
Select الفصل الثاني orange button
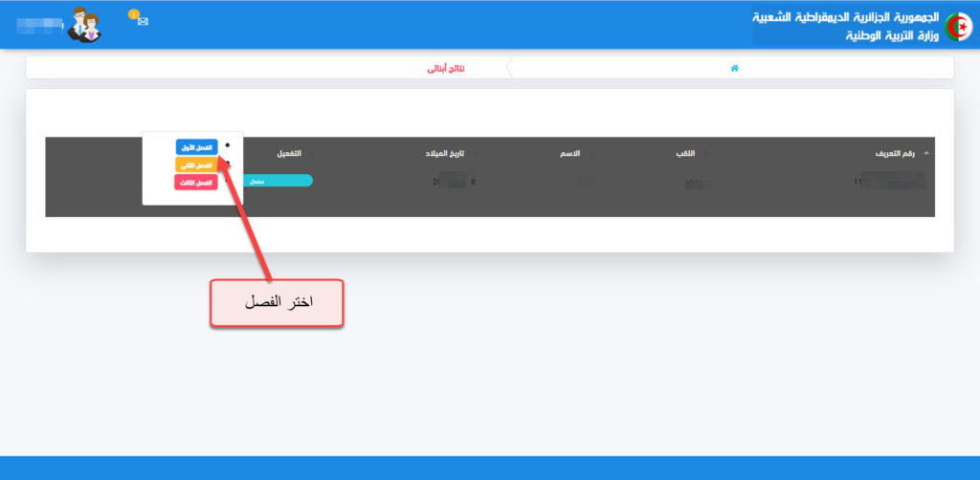click(197, 164)
